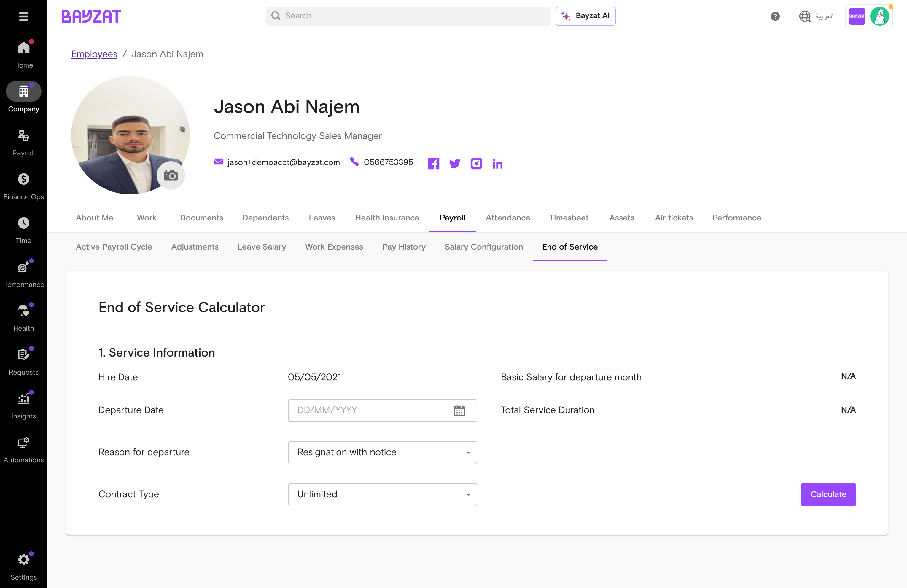Click the Instagram profile icon
Screen dimensions: 907x588
(476, 164)
